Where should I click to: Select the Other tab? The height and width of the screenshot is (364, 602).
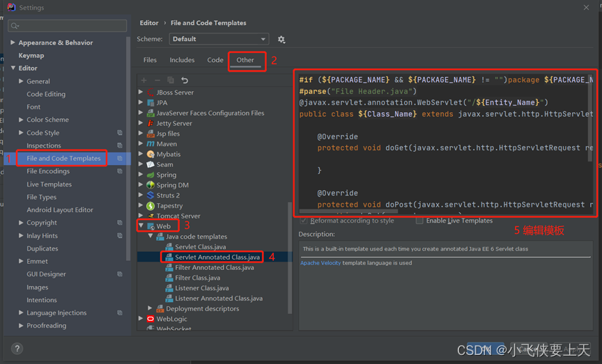[x=245, y=60]
